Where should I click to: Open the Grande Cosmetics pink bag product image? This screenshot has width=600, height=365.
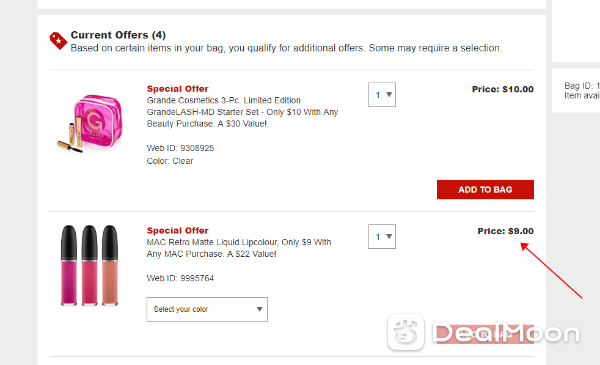pos(90,123)
